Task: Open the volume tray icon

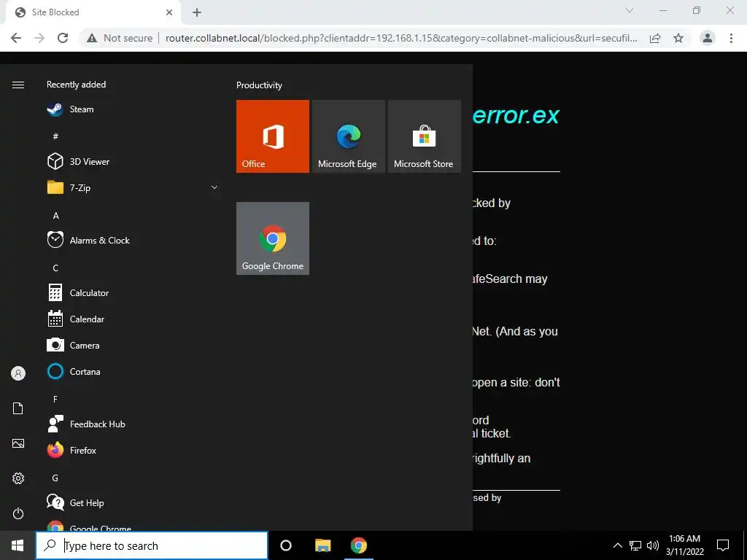Action: (653, 545)
